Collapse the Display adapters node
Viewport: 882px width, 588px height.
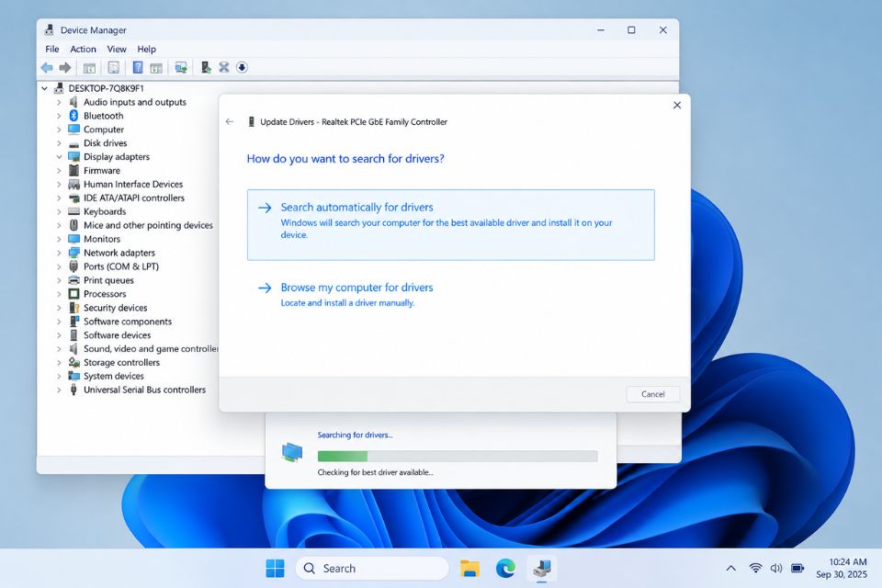59,156
